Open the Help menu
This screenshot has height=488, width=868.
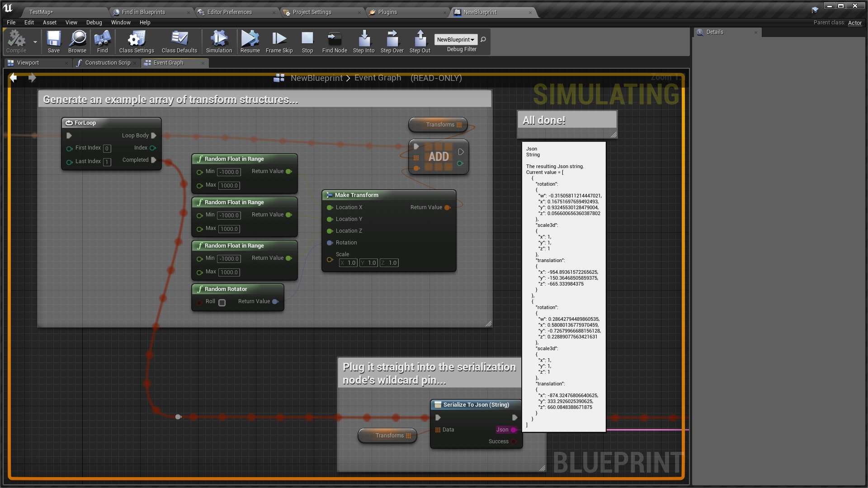(x=145, y=23)
